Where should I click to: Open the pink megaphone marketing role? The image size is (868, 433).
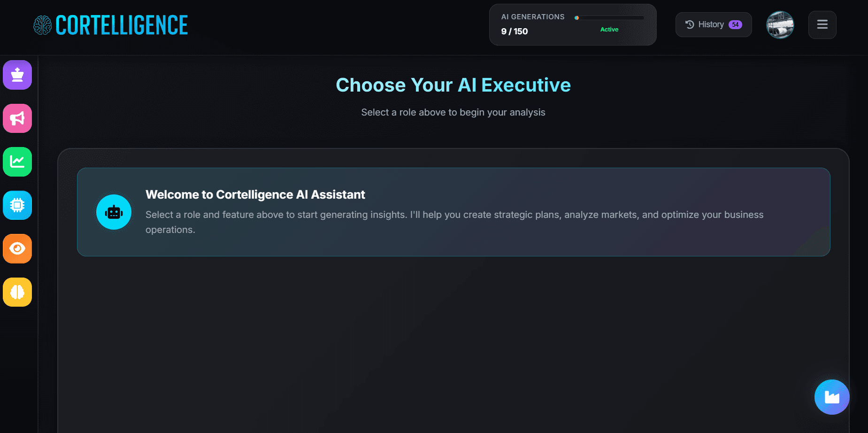point(17,118)
